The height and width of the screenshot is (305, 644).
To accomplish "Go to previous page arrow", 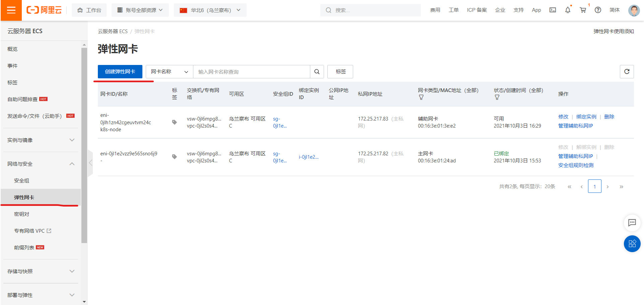I will pos(582,187).
